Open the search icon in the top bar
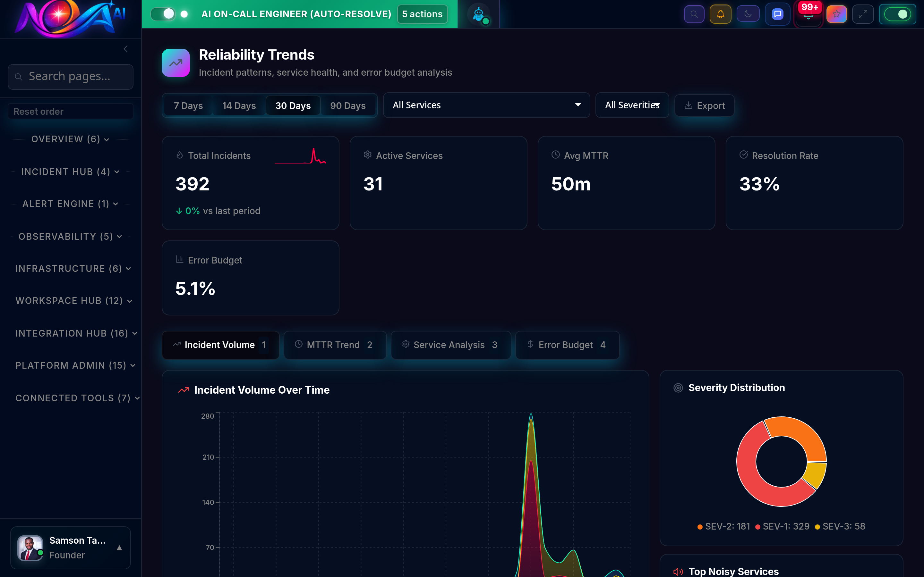This screenshot has height=577, width=924. (x=694, y=14)
